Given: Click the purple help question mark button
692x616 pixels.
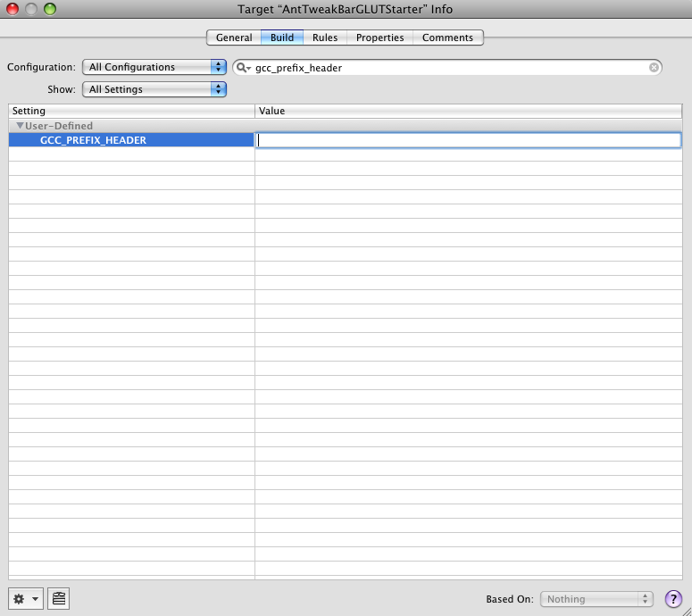Looking at the screenshot, I should [673, 599].
